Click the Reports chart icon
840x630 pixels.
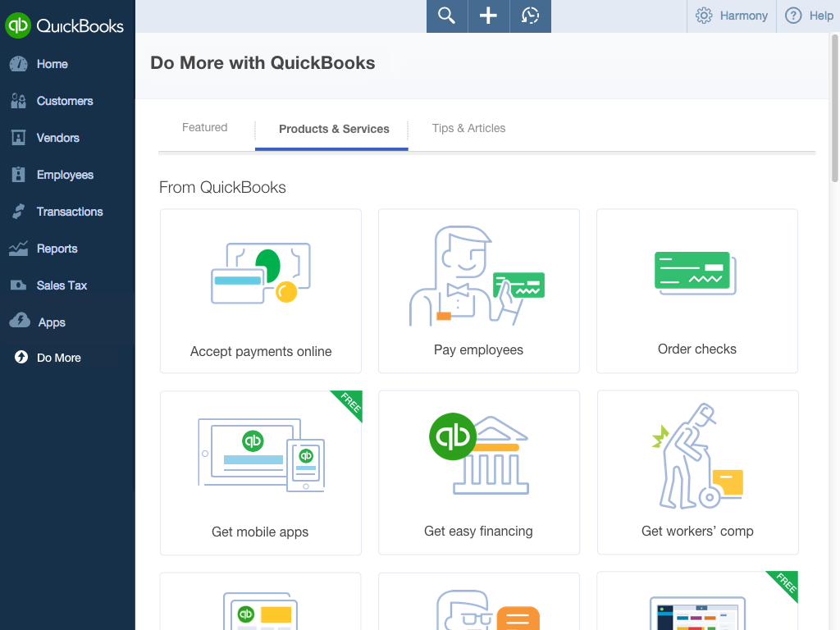[19, 249]
